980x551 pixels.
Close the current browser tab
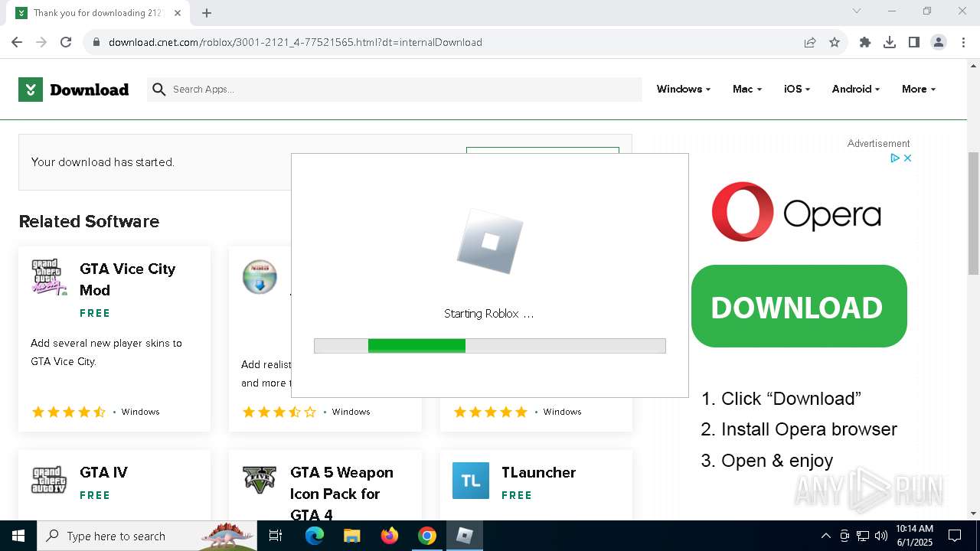(x=178, y=13)
